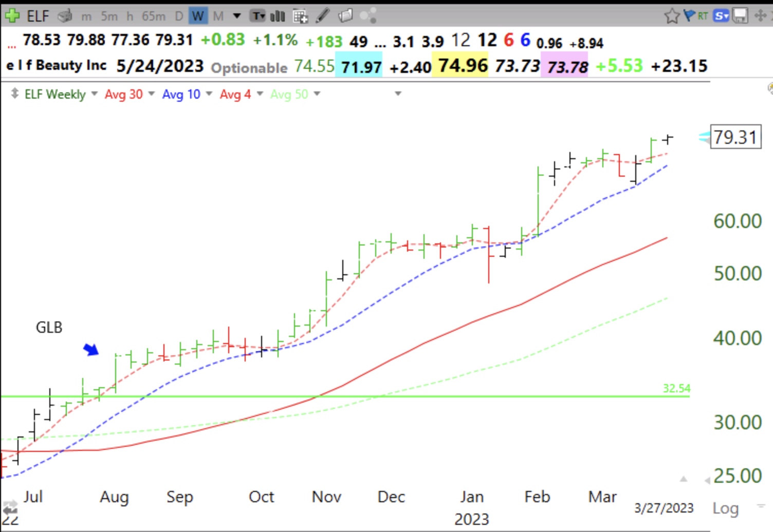Open the blue 'S' dropdown

(x=722, y=16)
